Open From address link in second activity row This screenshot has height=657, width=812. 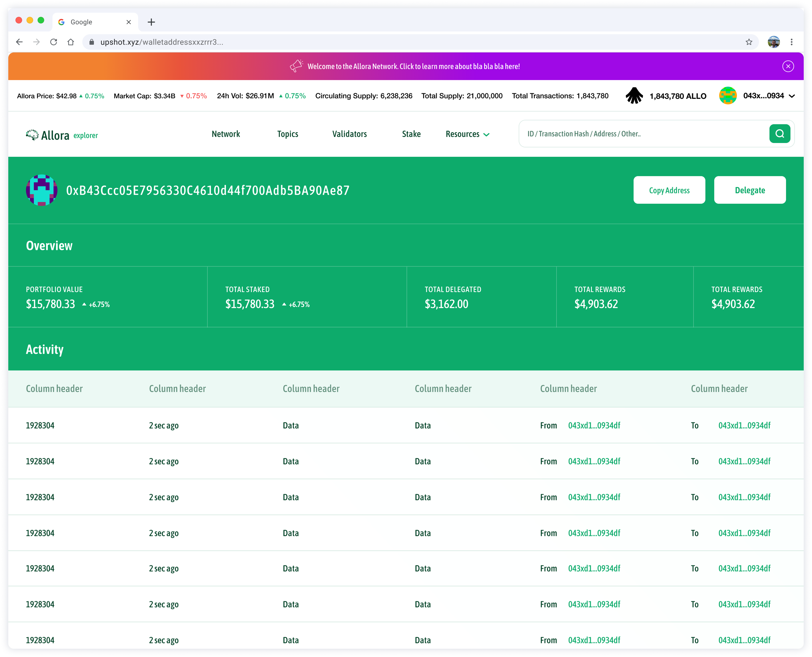[594, 461]
